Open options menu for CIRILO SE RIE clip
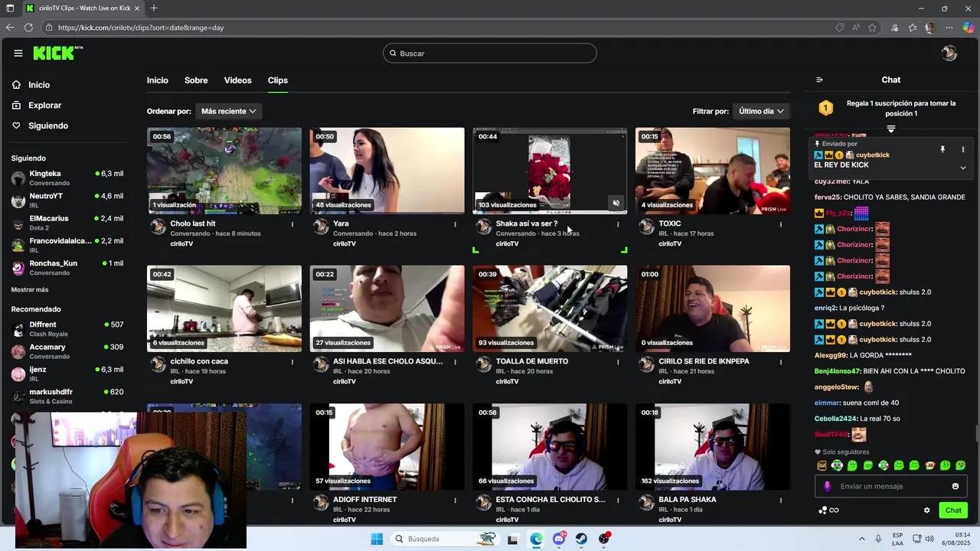This screenshot has width=980, height=551. pos(781,362)
